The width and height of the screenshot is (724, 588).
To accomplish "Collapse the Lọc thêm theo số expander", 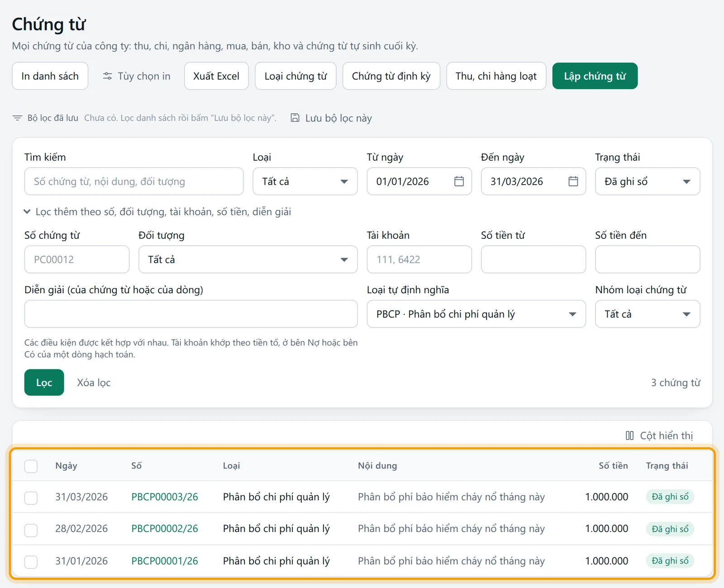I will pos(157,212).
